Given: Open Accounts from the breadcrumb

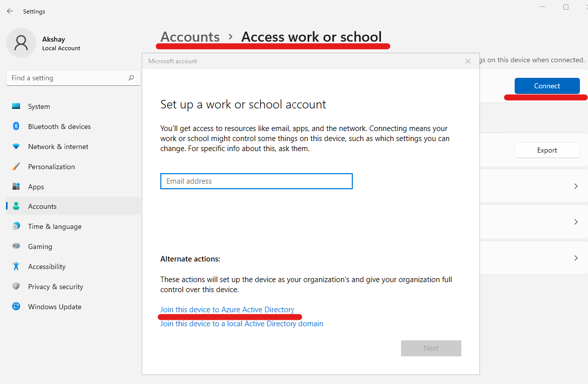Looking at the screenshot, I should [190, 36].
